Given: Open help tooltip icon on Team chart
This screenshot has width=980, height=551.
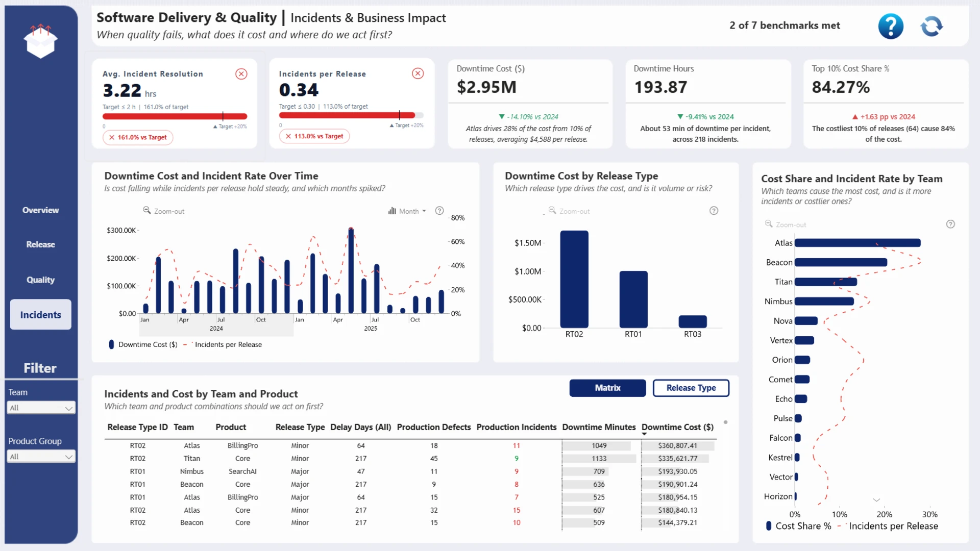Looking at the screenshot, I should (x=950, y=224).
